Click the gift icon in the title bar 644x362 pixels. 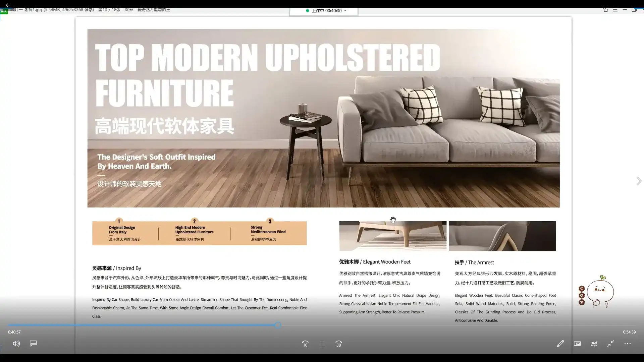click(606, 10)
